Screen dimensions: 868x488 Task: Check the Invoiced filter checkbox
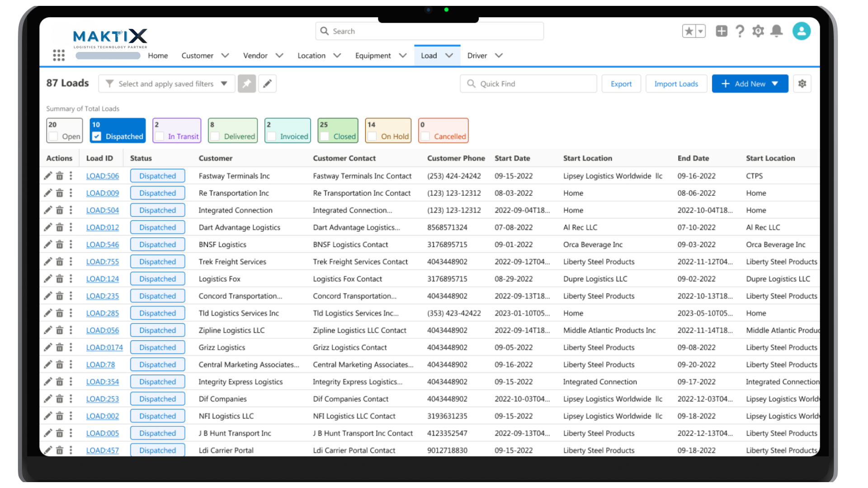[272, 136]
